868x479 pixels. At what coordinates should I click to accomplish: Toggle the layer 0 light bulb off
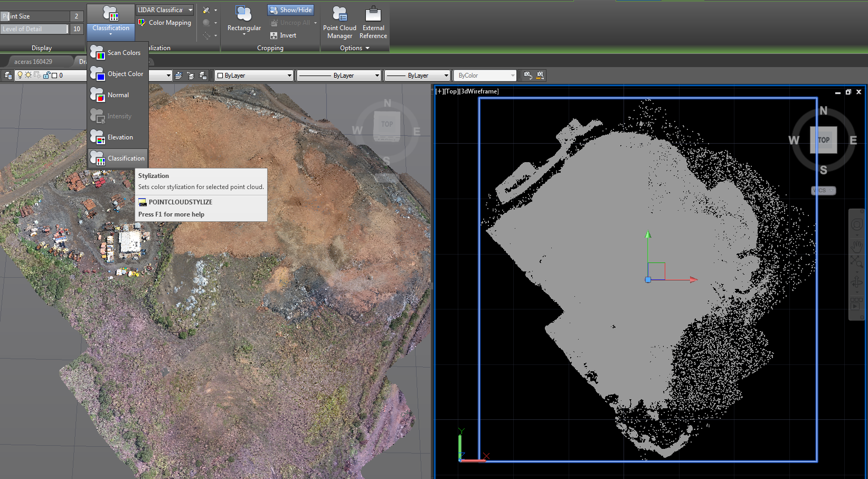pyautogui.click(x=20, y=75)
